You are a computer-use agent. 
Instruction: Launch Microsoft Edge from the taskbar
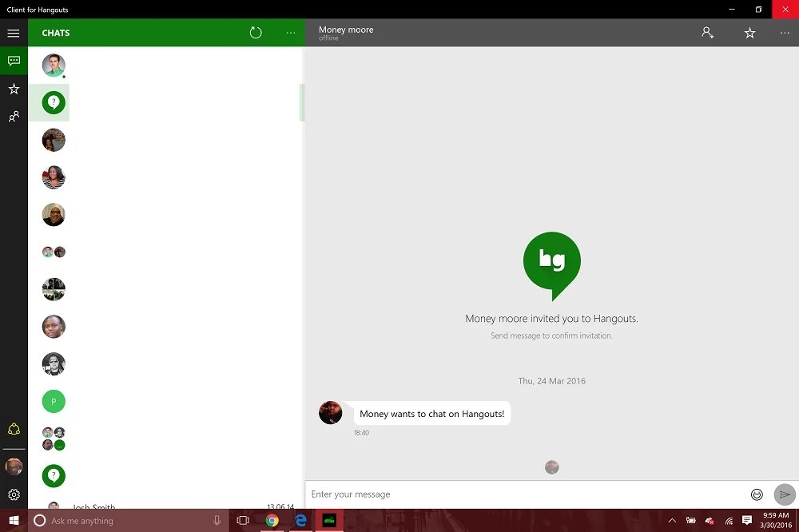click(300, 520)
